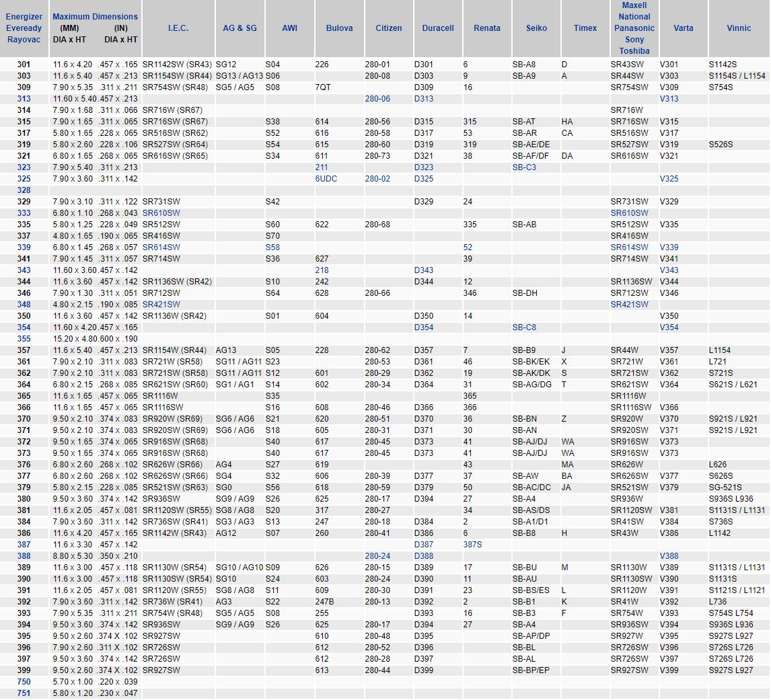Select Seiko cell 'SB-BP/EP'
The image size is (771, 700).
point(531,670)
